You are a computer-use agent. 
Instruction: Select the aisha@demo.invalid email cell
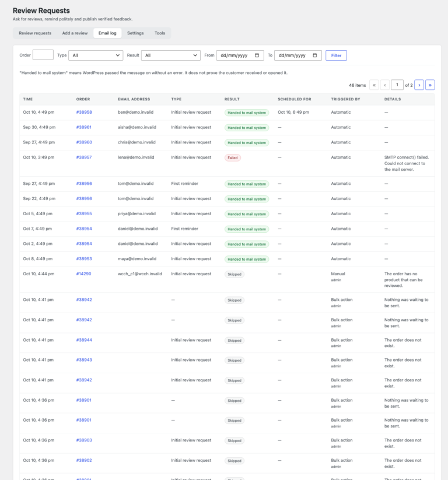coord(137,127)
